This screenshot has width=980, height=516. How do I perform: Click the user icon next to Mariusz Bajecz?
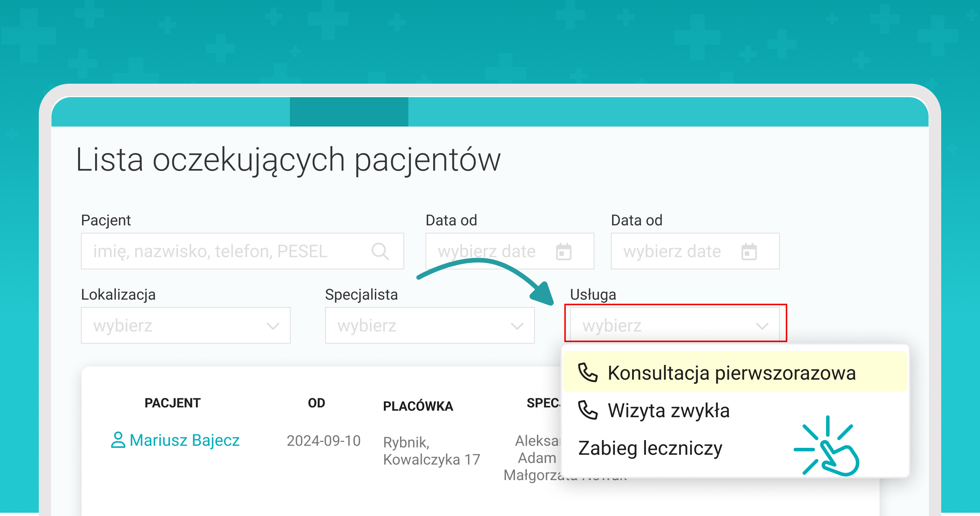click(118, 440)
